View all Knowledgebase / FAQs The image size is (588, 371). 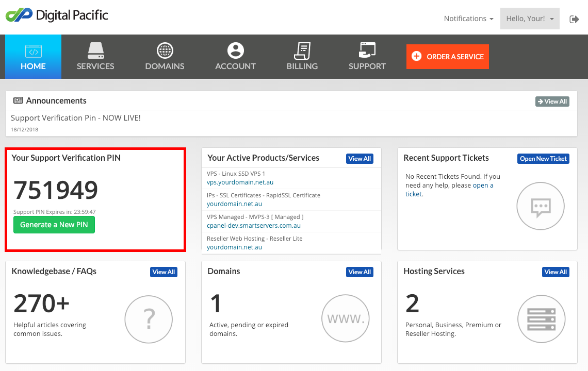click(x=164, y=272)
